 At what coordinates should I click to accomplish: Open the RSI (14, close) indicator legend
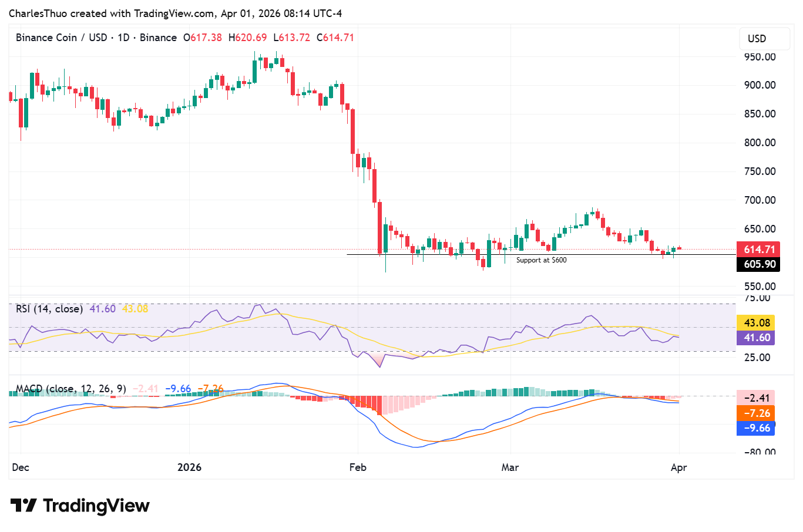tap(49, 309)
